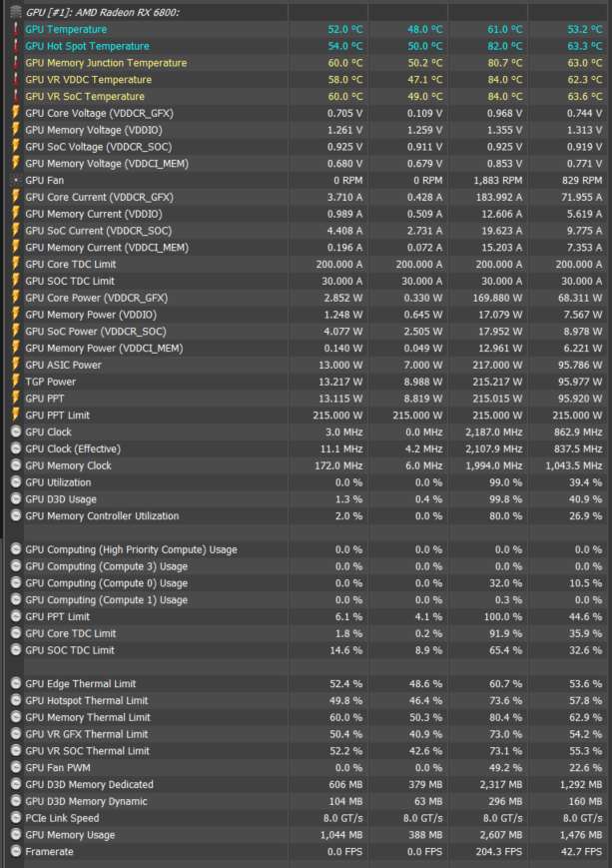Click lightning icon beside GPU Core Power (VDDCR_GFX)
Image resolution: width=612 pixels, height=868 pixels.
click(16, 298)
